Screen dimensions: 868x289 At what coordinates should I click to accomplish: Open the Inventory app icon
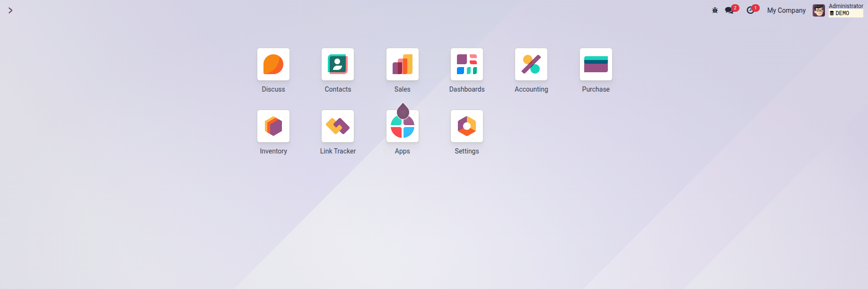273,126
